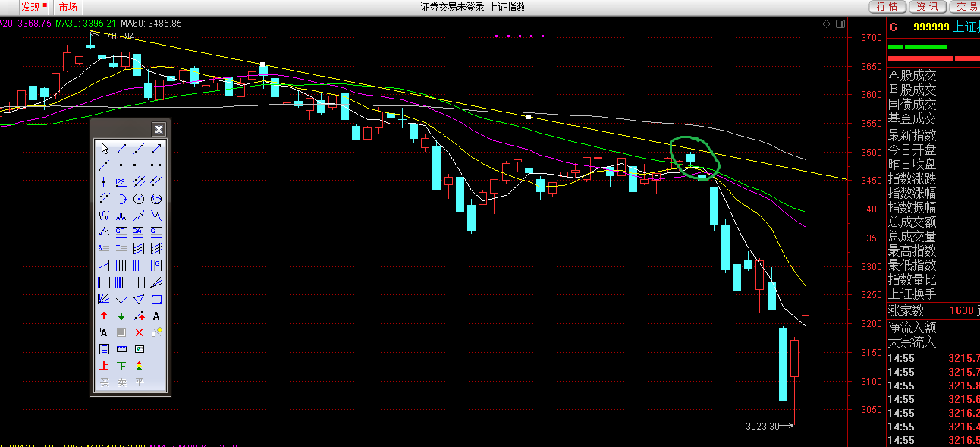Select the ruler measurement tool

tap(121, 349)
